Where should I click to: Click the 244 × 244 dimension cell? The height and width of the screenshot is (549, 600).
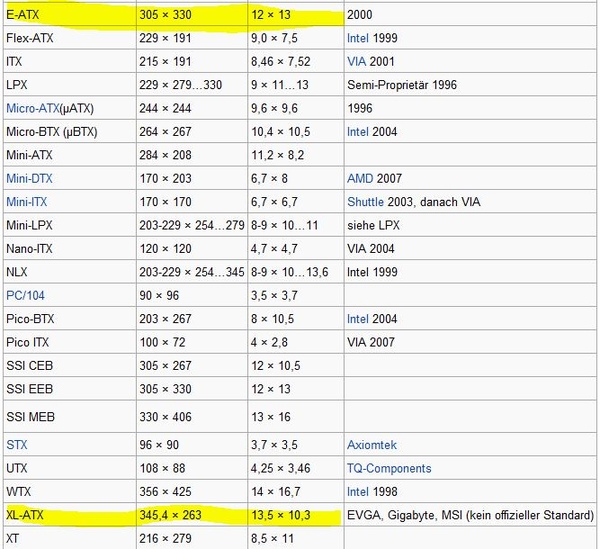point(192,108)
